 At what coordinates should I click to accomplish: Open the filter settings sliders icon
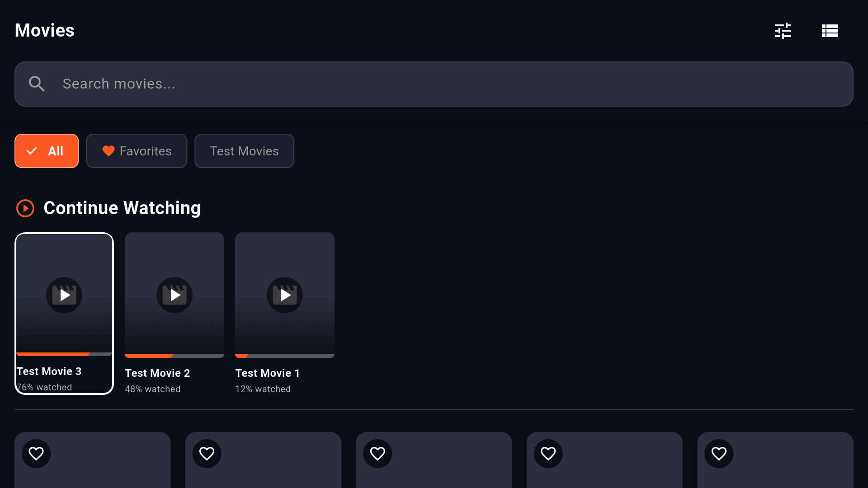tap(783, 31)
